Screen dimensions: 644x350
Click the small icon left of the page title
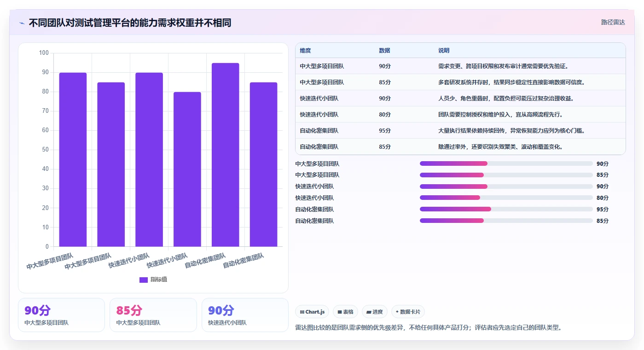[22, 23]
